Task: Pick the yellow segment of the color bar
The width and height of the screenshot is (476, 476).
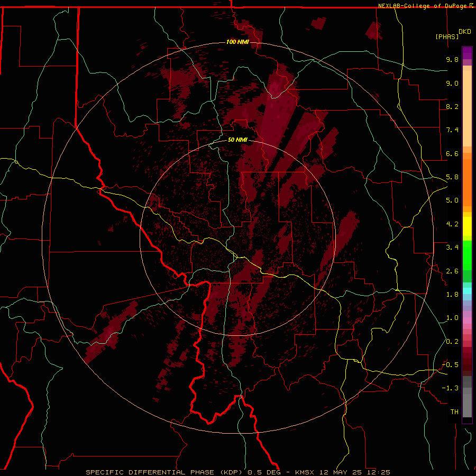Action: pyautogui.click(x=467, y=226)
